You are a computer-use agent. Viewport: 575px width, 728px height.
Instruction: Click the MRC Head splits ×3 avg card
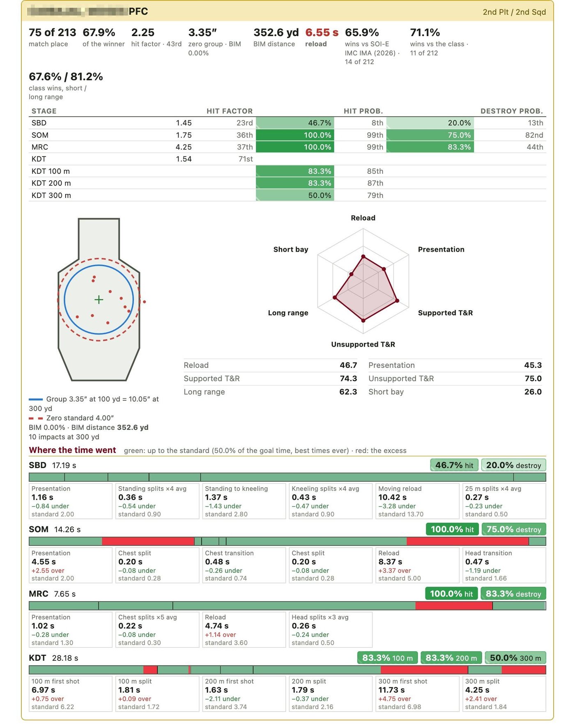[x=331, y=629]
